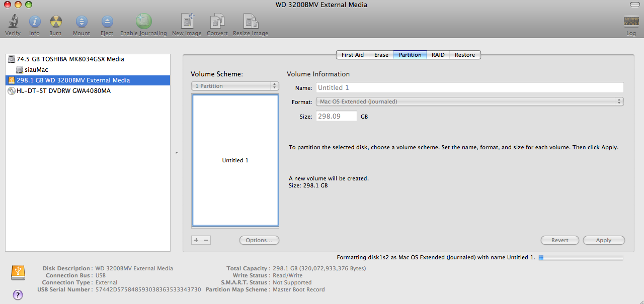The image size is (644, 304).
Task: Click the volume Name field
Action: pyautogui.click(x=470, y=87)
